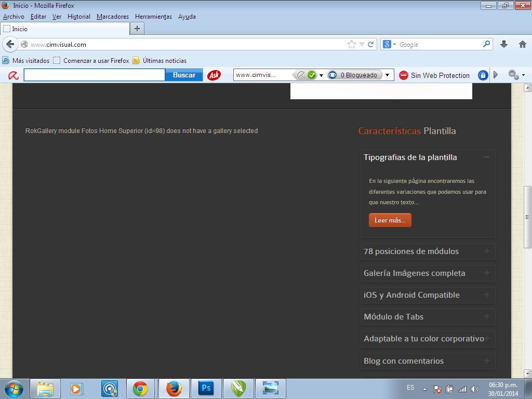Click the 0 Bloqueado button
The image size is (532, 399).
tap(355, 75)
